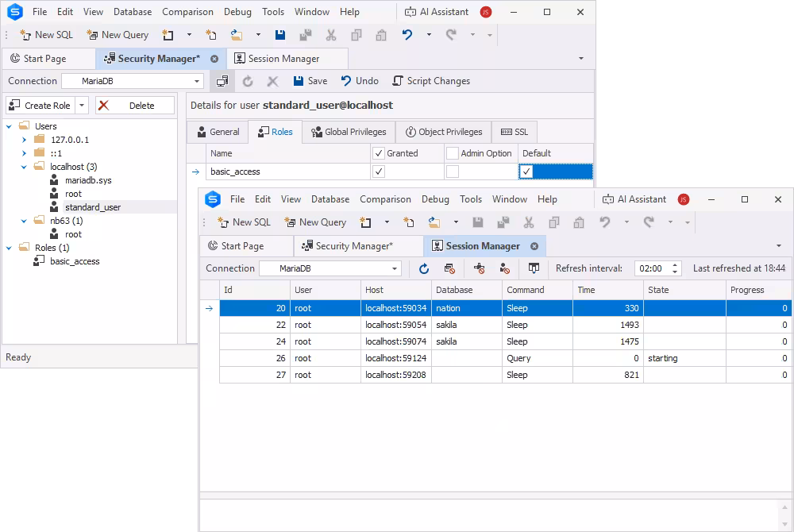This screenshot has width=794, height=532.
Task: Select the basic_access role in the tree
Action: click(75, 261)
